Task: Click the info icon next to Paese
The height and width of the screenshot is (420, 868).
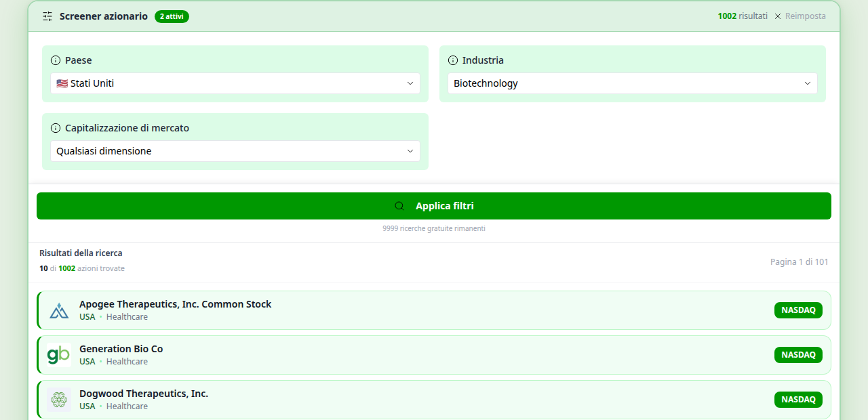Action: (x=56, y=60)
